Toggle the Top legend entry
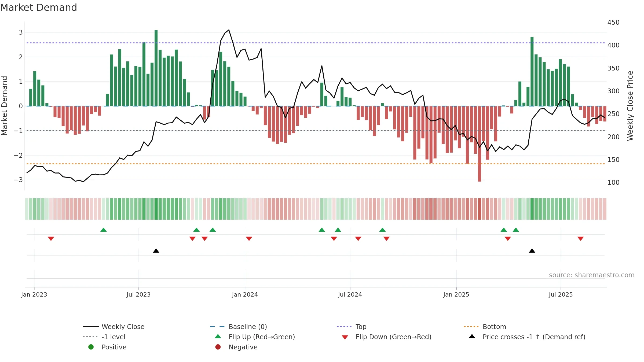This screenshot has width=644, height=362. (x=352, y=327)
